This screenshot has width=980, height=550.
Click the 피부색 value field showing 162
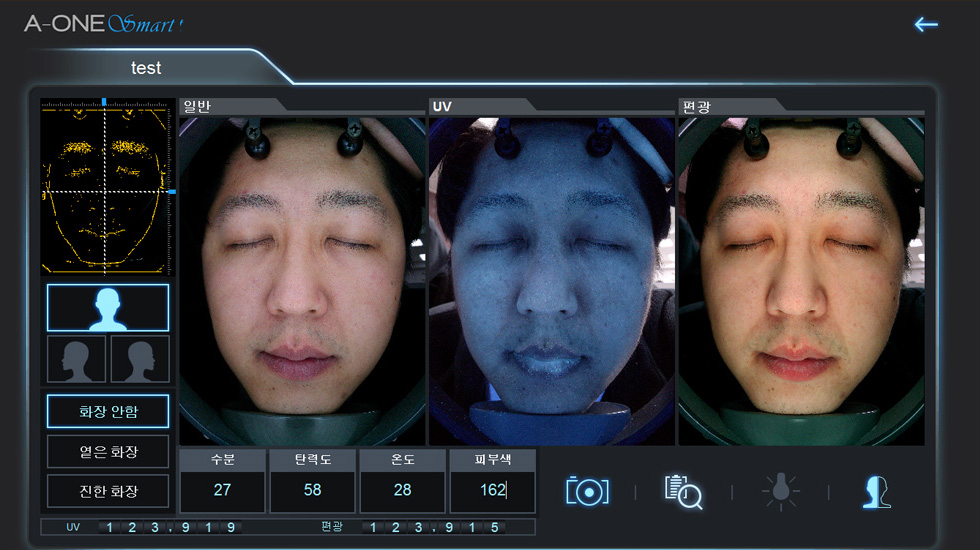coord(492,491)
